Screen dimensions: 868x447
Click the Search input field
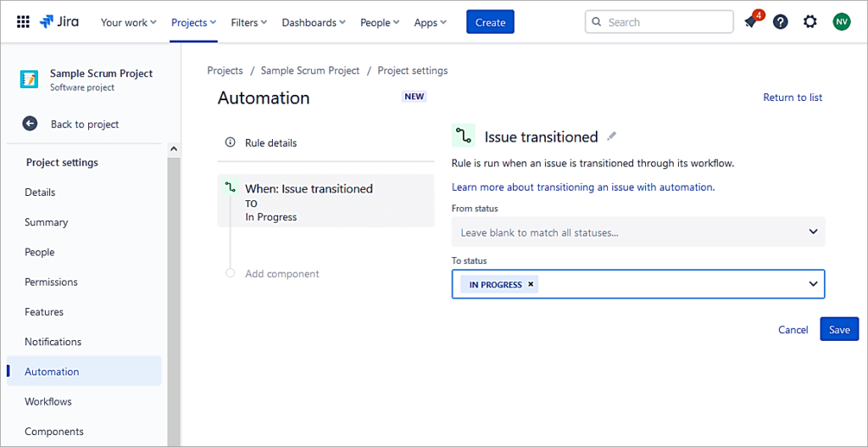pyautogui.click(x=665, y=22)
